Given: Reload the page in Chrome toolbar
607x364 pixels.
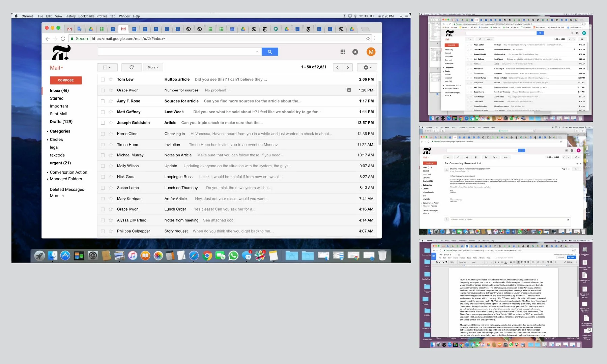Looking at the screenshot, I should click(x=63, y=39).
